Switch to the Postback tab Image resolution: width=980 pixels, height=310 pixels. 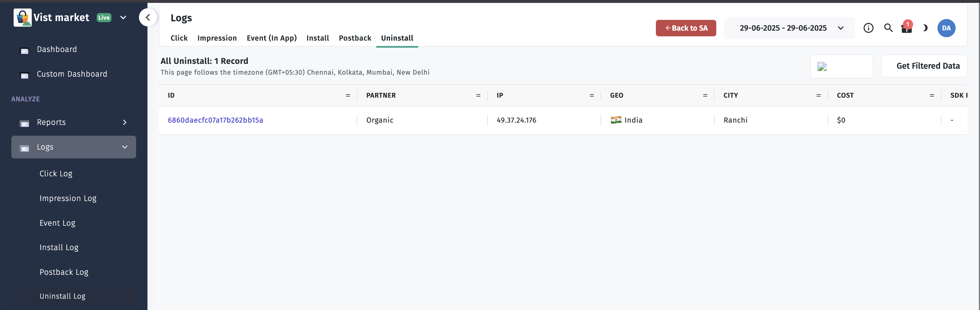(x=354, y=38)
